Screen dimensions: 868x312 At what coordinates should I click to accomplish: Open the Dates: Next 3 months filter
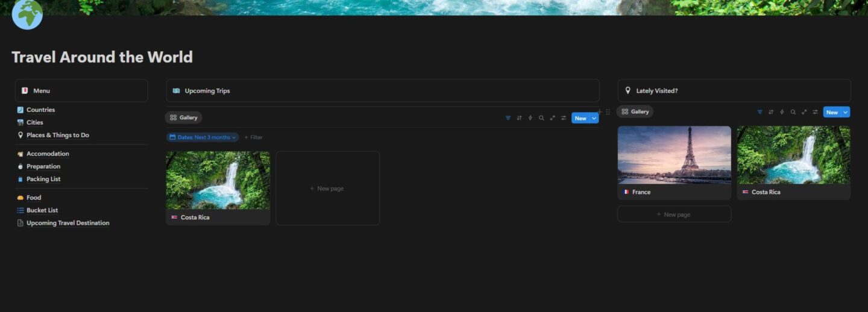click(x=203, y=137)
